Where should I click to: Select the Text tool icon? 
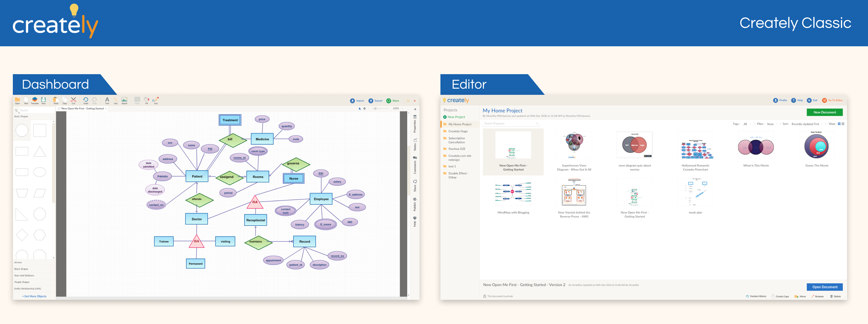[x=107, y=100]
